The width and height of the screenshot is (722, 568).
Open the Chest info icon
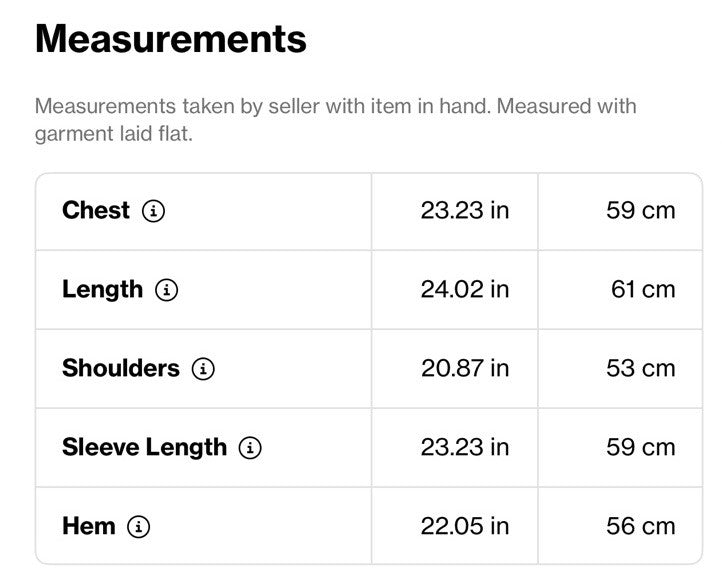coord(153,211)
